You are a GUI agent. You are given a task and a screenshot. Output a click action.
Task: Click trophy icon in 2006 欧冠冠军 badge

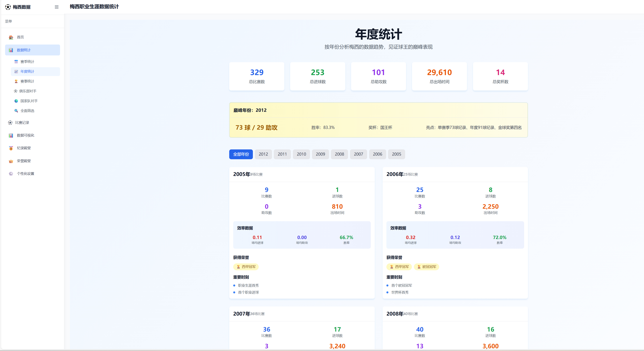click(419, 267)
